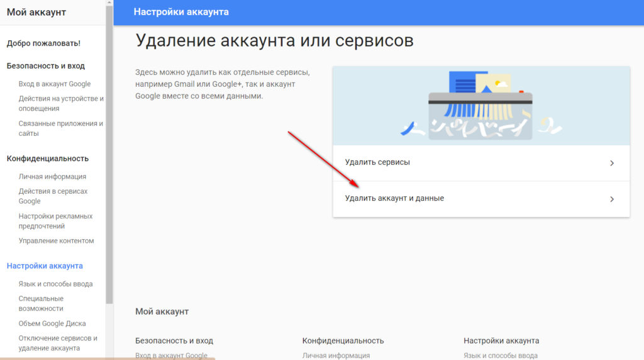
Task: Open Язык и способы ввода in sidebar
Action: click(55, 284)
